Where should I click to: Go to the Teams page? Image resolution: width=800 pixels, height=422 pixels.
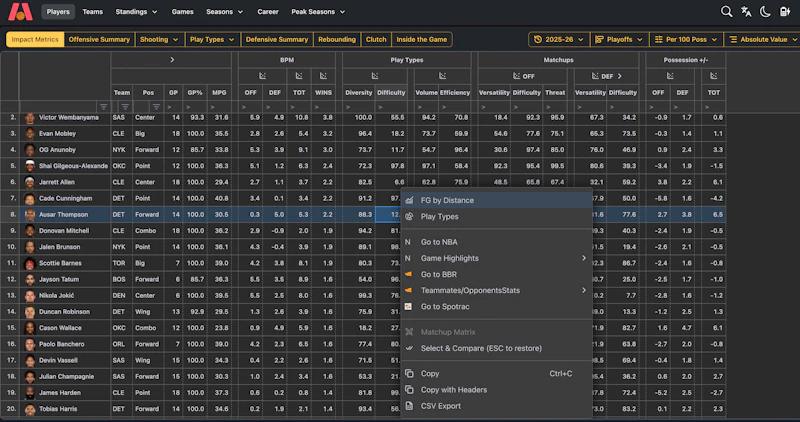point(93,12)
